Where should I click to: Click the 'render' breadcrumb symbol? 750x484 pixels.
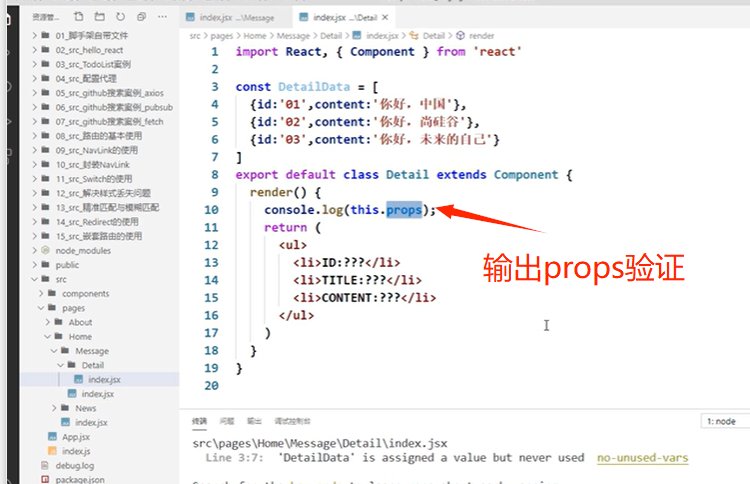tap(482, 36)
